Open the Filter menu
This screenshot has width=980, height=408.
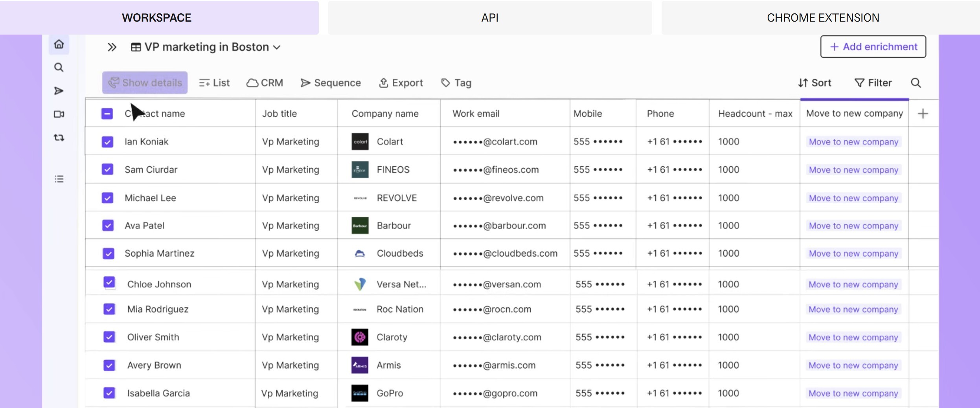pyautogui.click(x=873, y=83)
